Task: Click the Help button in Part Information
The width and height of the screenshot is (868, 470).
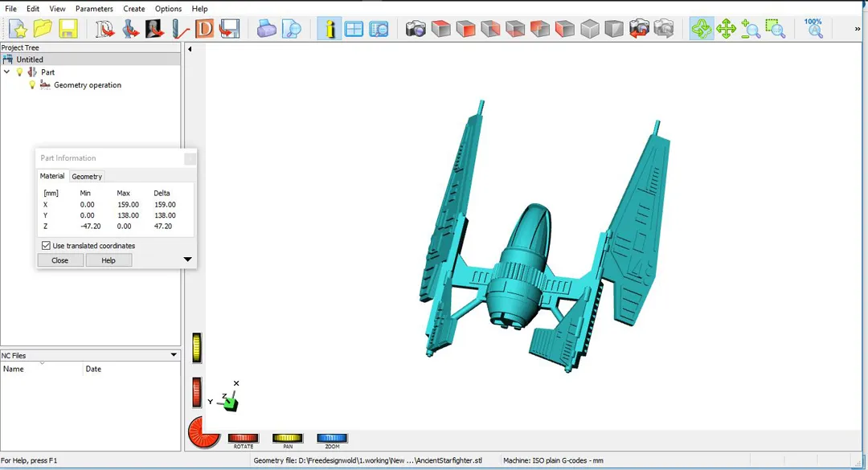Action: click(108, 260)
